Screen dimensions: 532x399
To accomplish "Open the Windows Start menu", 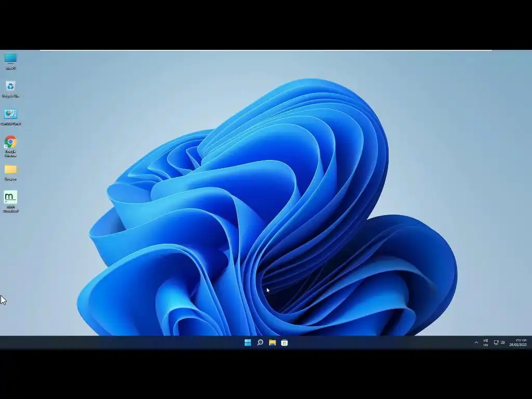I will pyautogui.click(x=248, y=343).
